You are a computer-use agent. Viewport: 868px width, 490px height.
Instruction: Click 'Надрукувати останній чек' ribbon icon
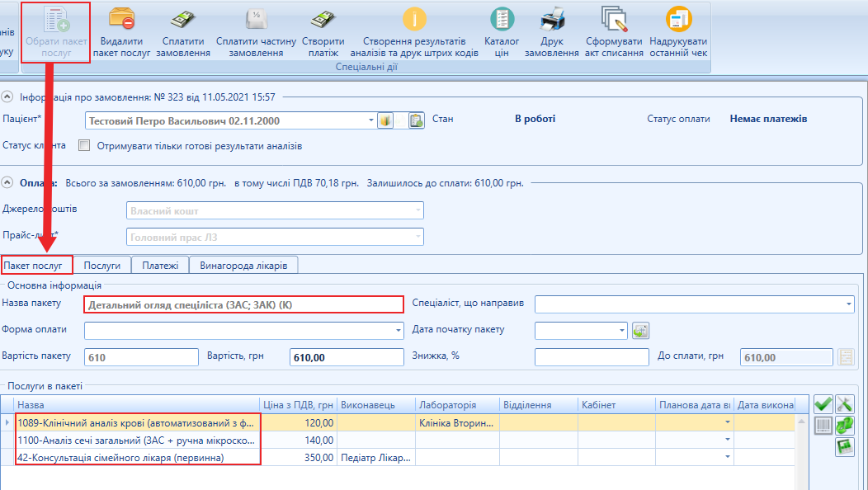pyautogui.click(x=679, y=33)
